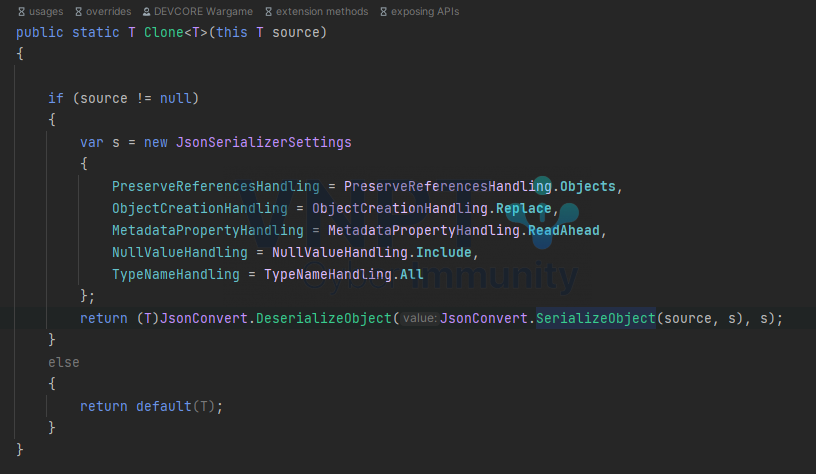This screenshot has width=816, height=474.
Task: Click the 'else' keyword
Action: click(x=64, y=362)
